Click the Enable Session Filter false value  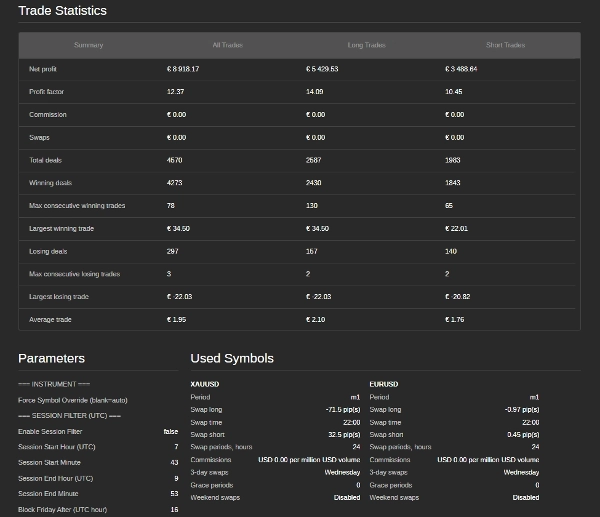pyautogui.click(x=170, y=431)
